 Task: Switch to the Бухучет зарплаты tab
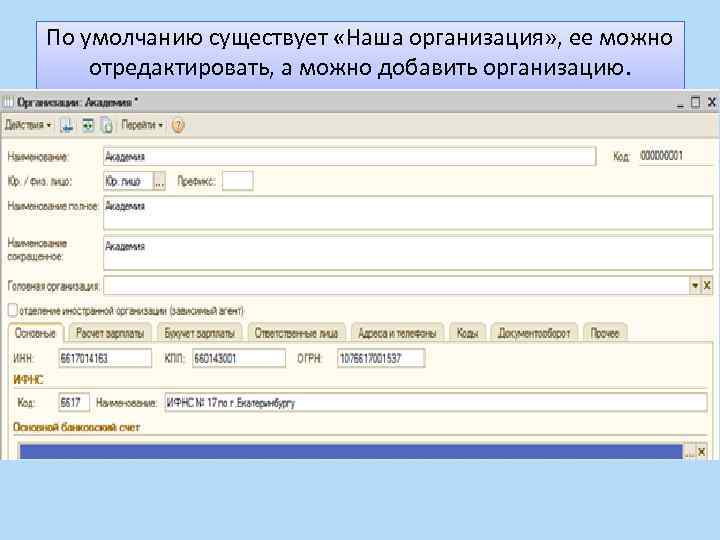(x=199, y=333)
